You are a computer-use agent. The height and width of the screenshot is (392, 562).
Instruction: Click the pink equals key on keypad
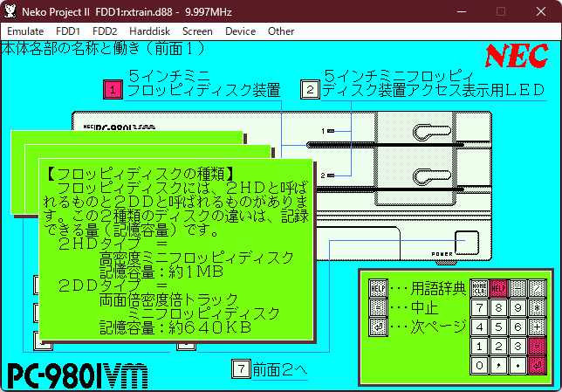click(x=537, y=347)
